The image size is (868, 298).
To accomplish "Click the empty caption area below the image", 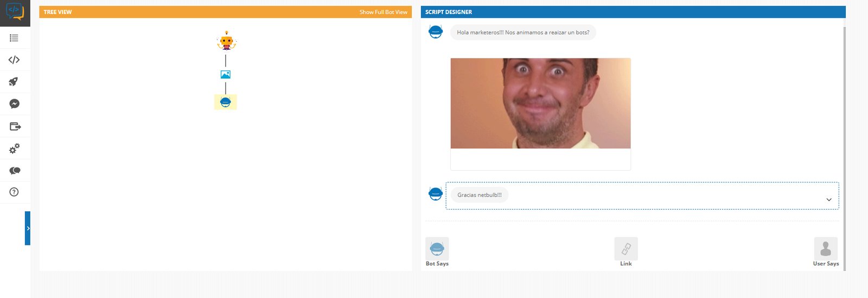I will (540, 159).
